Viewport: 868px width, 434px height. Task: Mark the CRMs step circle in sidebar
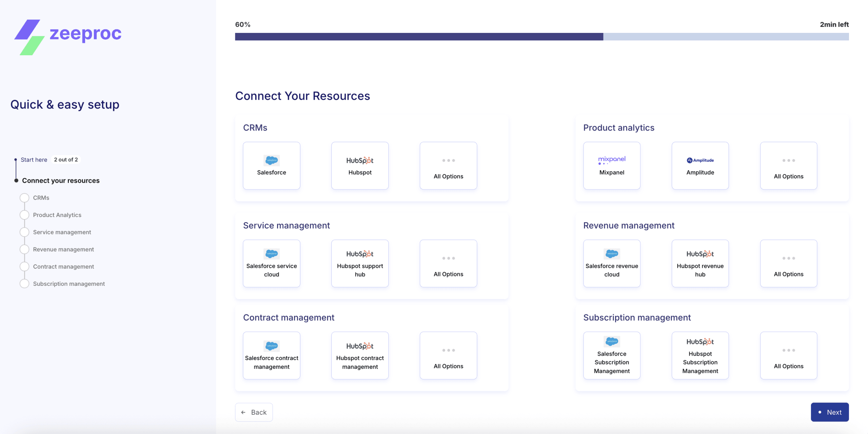click(x=24, y=197)
